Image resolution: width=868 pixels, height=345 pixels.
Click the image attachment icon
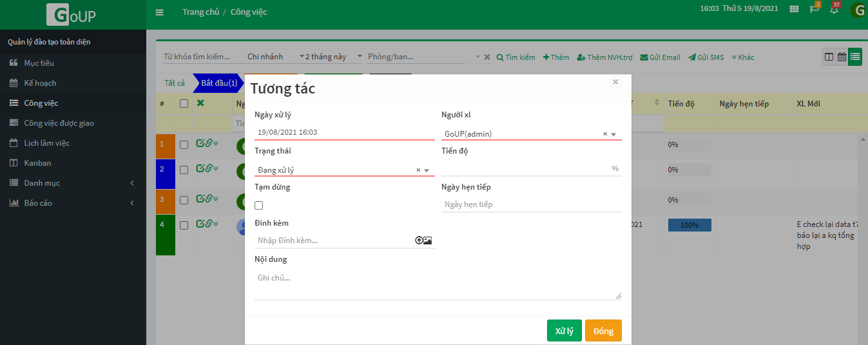(x=428, y=241)
